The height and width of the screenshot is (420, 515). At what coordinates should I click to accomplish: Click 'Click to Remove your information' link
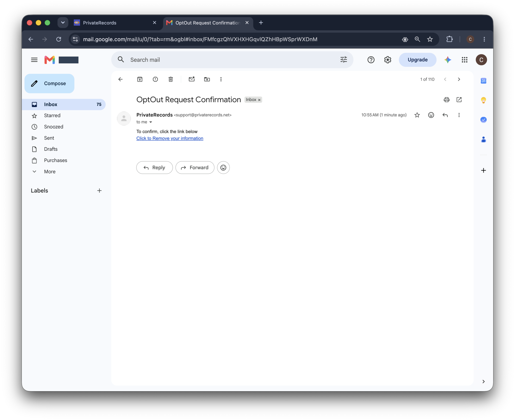pos(170,138)
